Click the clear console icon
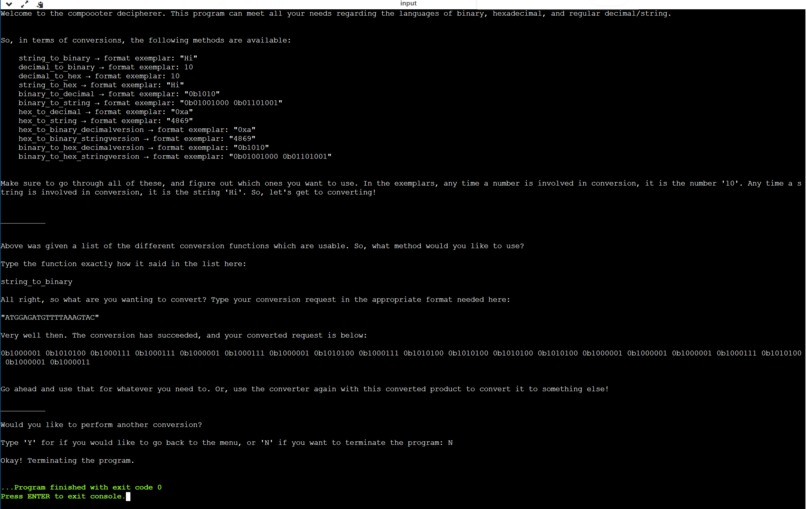806x509 pixels. [40, 5]
